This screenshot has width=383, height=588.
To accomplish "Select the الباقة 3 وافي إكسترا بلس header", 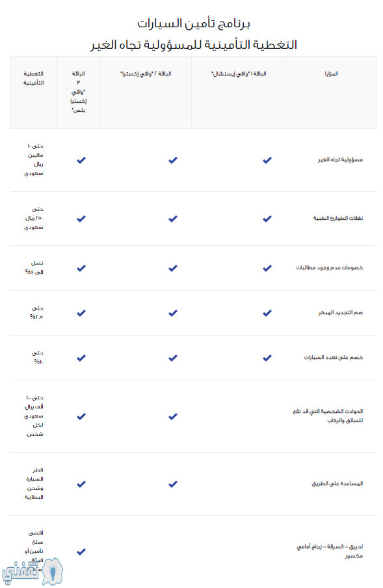I will point(78,92).
